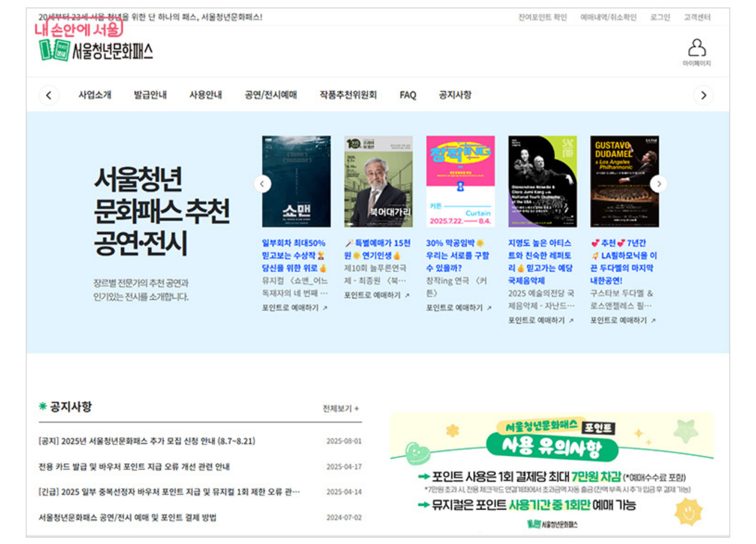Show next recommended posters in carousel
Viewport: 756px width, 544px height.
pyautogui.click(x=659, y=184)
